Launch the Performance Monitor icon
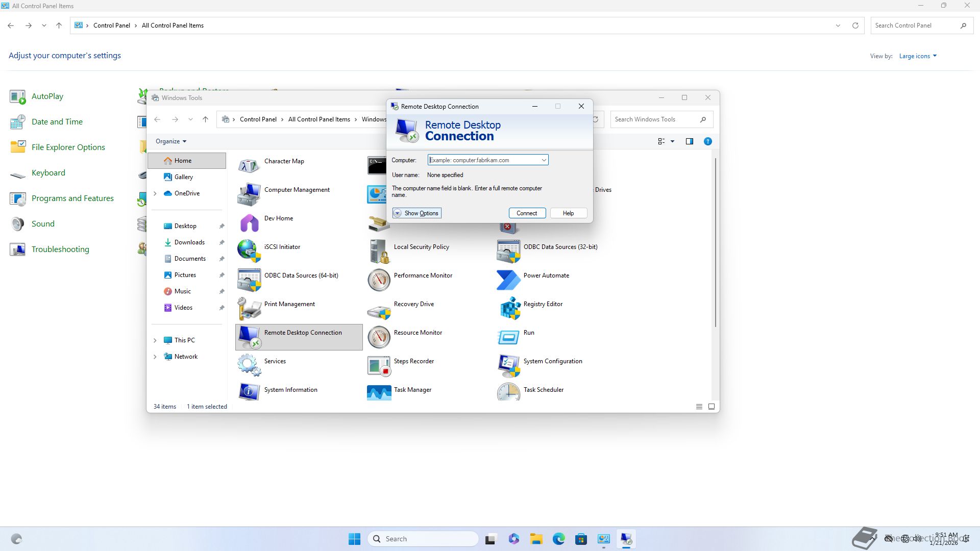This screenshot has width=980, height=551. click(x=379, y=280)
